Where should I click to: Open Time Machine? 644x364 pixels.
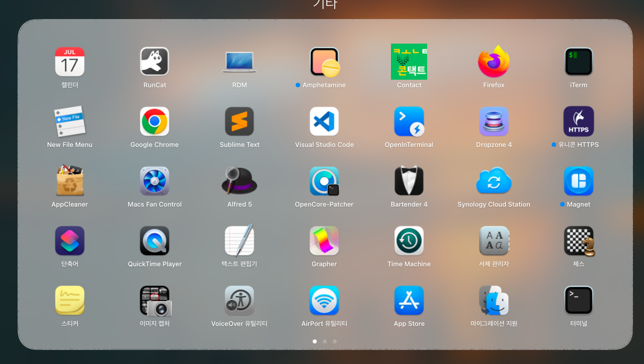pyautogui.click(x=409, y=241)
